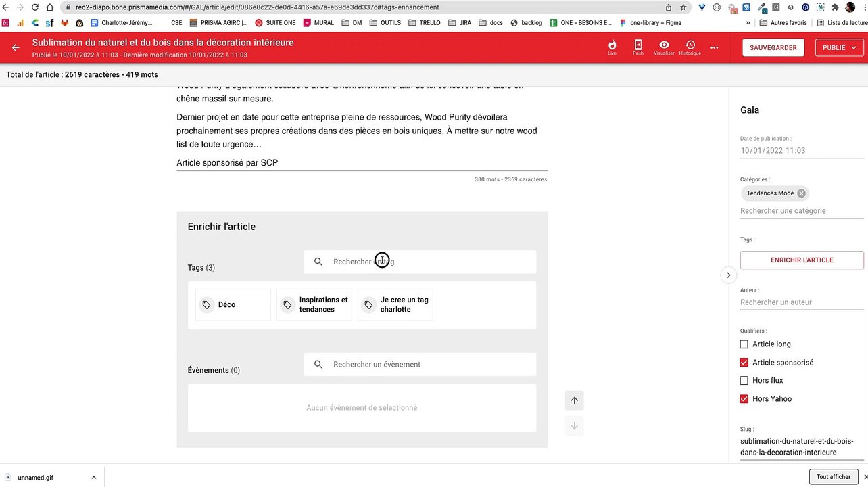Open the sf bookmark icon
Viewport: 868px width, 487px height.
tap(50, 22)
